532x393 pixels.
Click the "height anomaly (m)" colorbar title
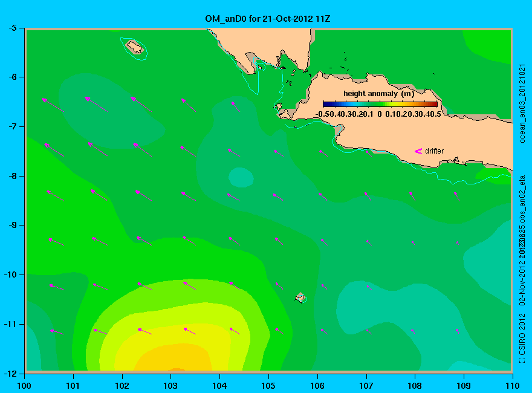coord(378,94)
